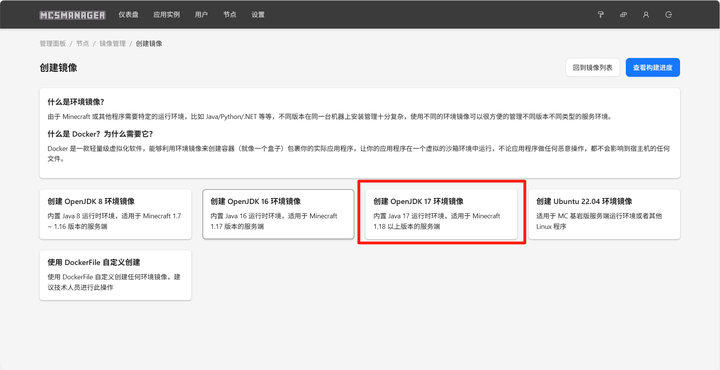Choose 使用 DockerFile 自定义创建 card
This screenshot has height=370, width=720.
tap(115, 275)
